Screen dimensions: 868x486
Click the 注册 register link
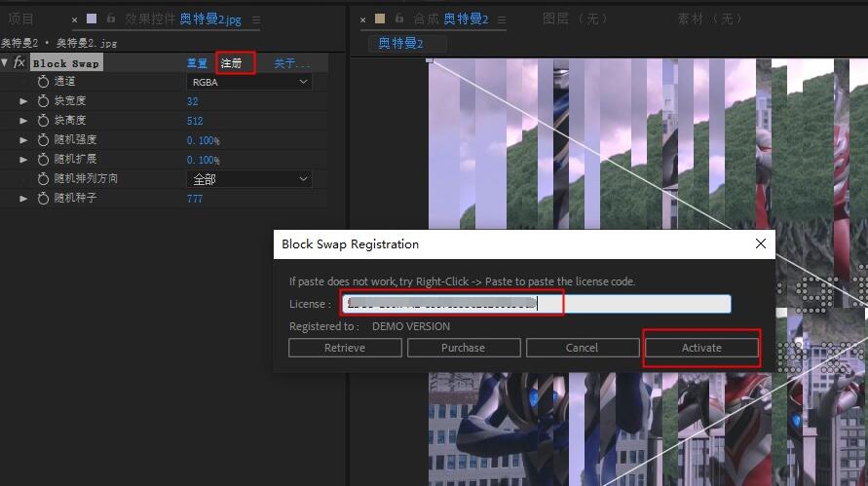click(232, 63)
